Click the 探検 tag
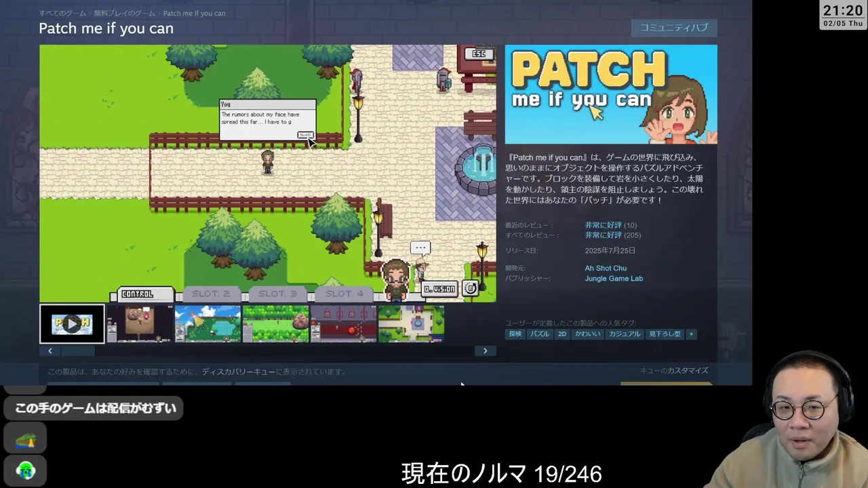The image size is (868, 488). click(515, 334)
